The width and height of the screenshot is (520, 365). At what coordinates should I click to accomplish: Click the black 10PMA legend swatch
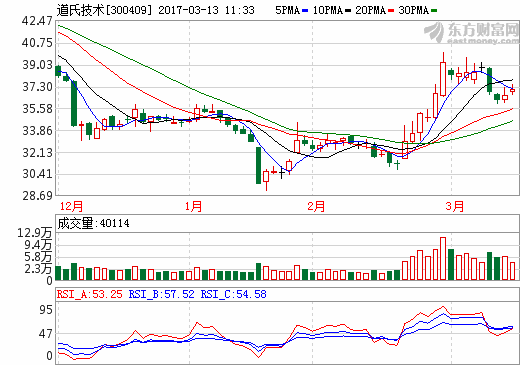point(348,11)
